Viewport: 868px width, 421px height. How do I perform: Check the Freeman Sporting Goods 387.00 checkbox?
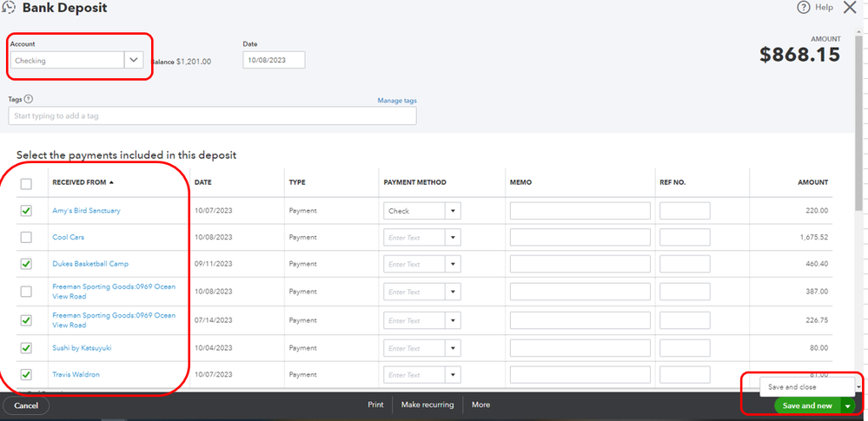(x=26, y=292)
